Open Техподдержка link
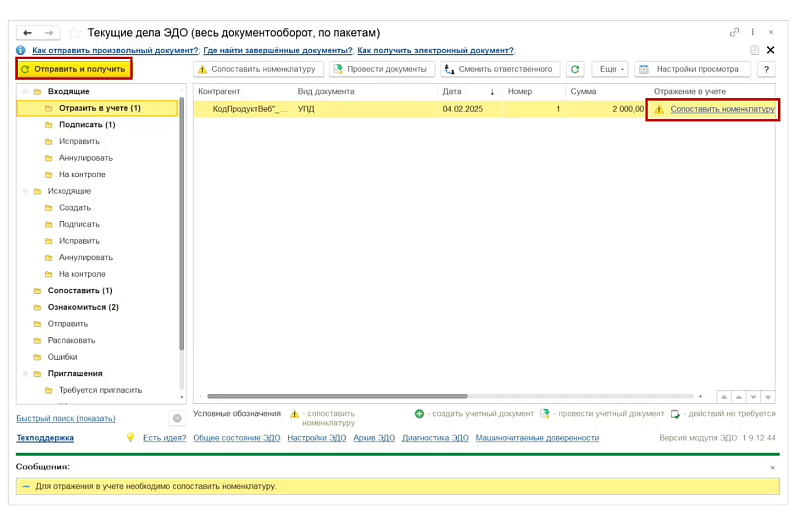Viewport: 800px width, 506px height. 45,438
